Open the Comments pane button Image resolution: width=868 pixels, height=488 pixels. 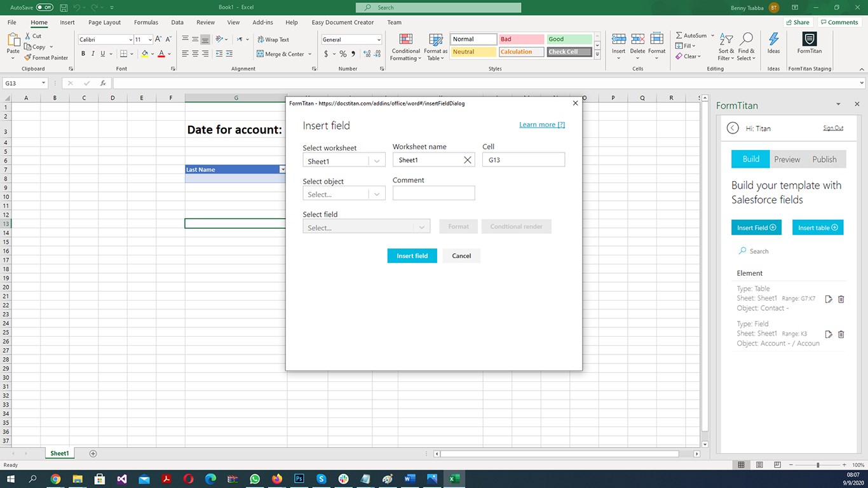tap(839, 22)
